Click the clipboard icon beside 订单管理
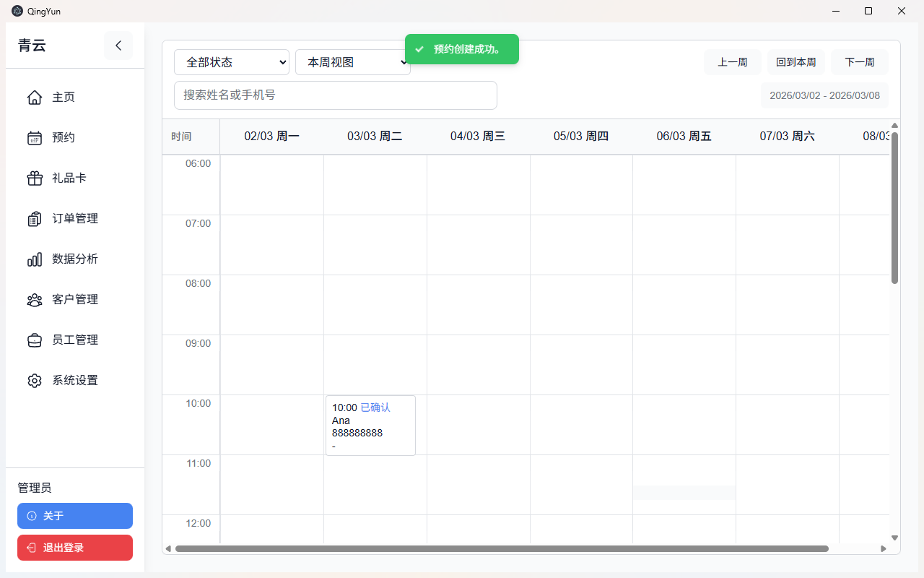 [x=35, y=219]
